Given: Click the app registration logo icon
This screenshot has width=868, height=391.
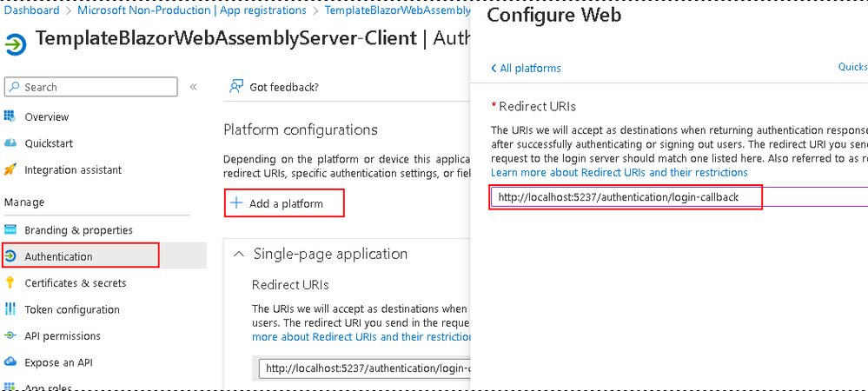Looking at the screenshot, I should click(x=16, y=44).
